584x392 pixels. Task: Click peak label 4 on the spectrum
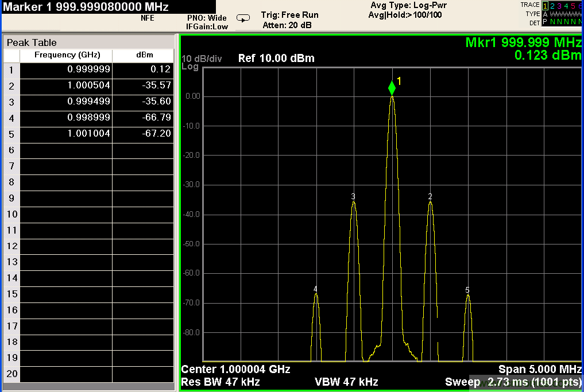point(315,289)
